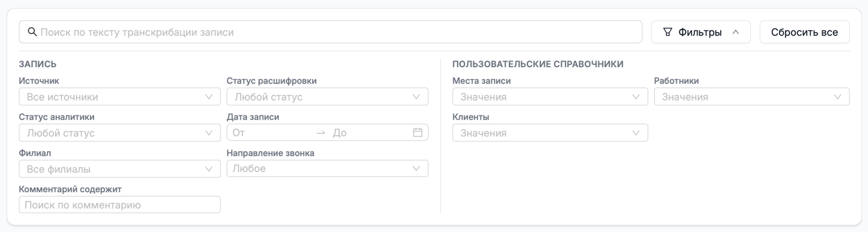This screenshot has height=232, width=868.
Task: Open the Статус расшифровки dropdown
Action: coord(328,97)
